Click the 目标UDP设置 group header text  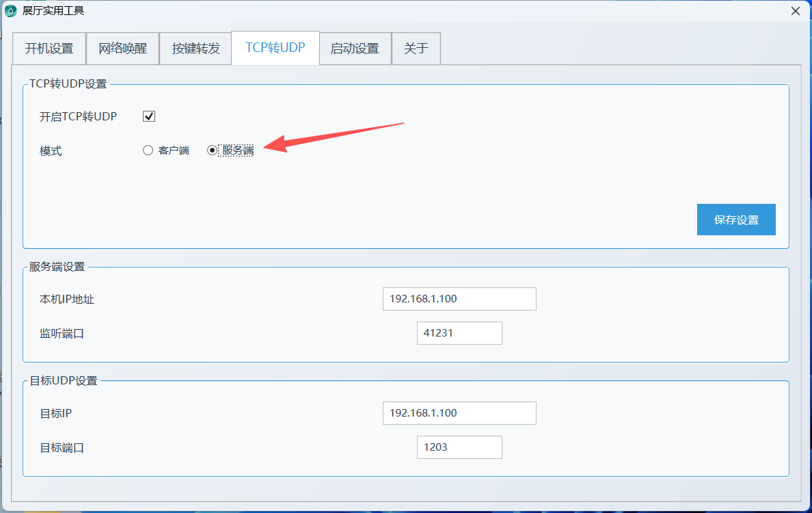click(x=64, y=380)
